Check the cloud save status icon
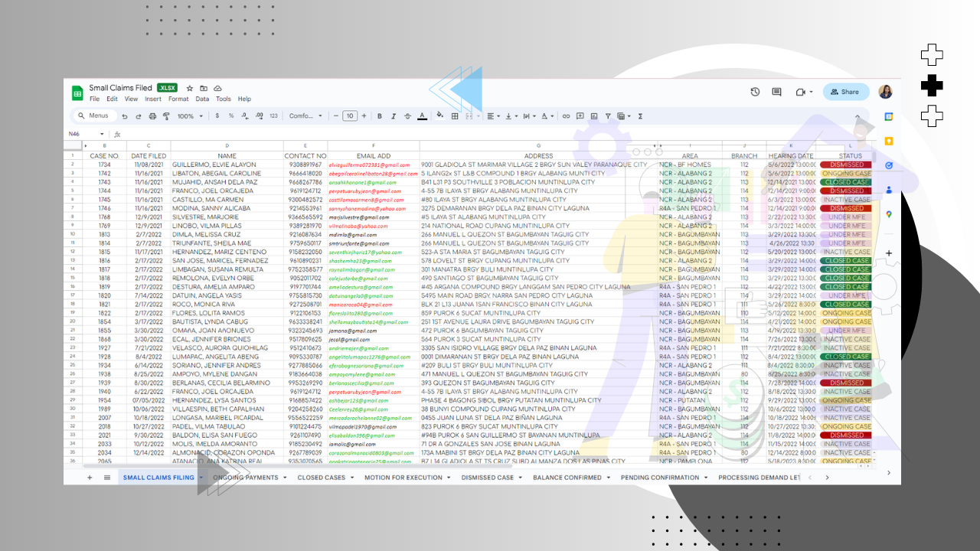This screenshot has width=980, height=551. 217,88
